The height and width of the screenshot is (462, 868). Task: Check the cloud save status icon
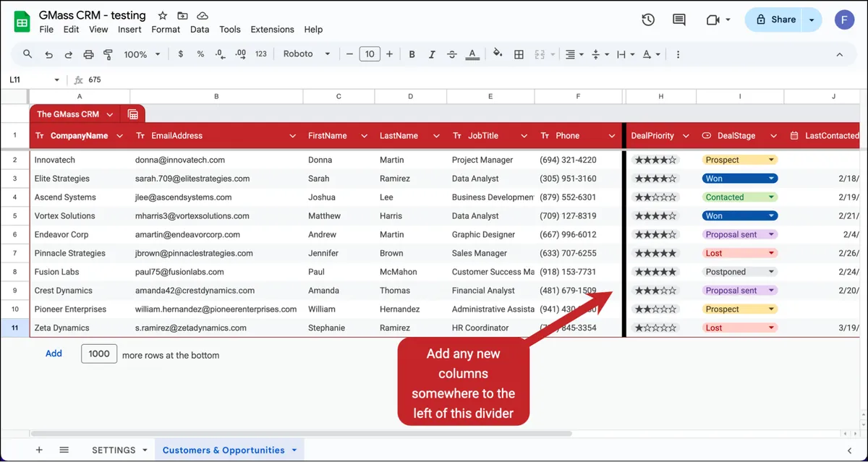(x=203, y=15)
